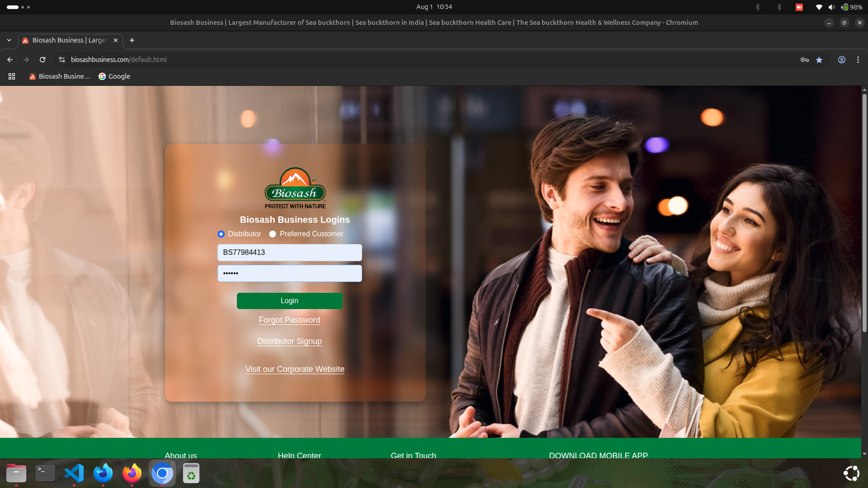Click the page vertical scrollbar

click(864, 212)
